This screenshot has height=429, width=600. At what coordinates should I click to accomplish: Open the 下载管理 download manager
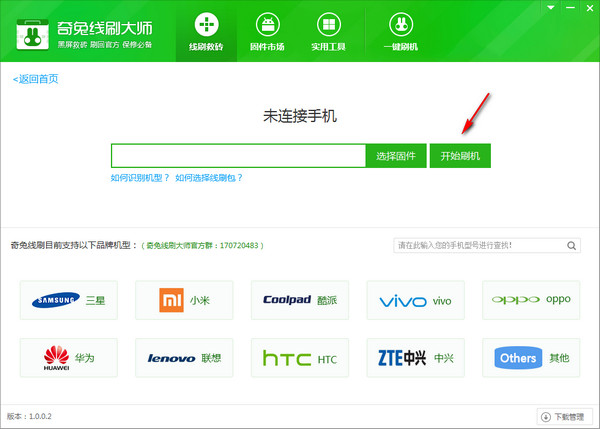(x=565, y=416)
